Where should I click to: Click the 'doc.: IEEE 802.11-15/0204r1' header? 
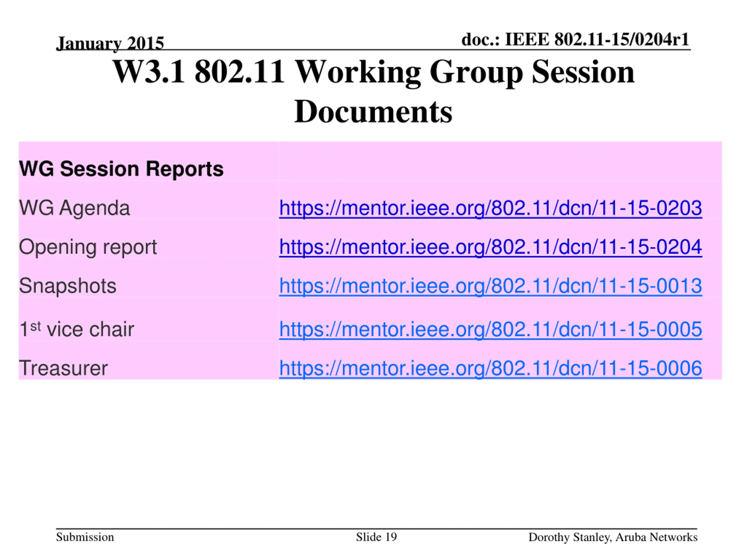tap(575, 39)
